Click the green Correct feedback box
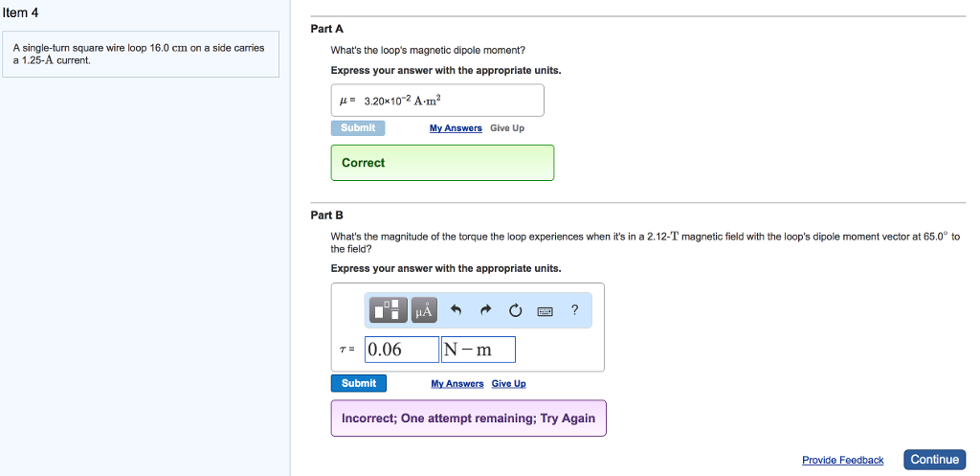 pyautogui.click(x=442, y=163)
